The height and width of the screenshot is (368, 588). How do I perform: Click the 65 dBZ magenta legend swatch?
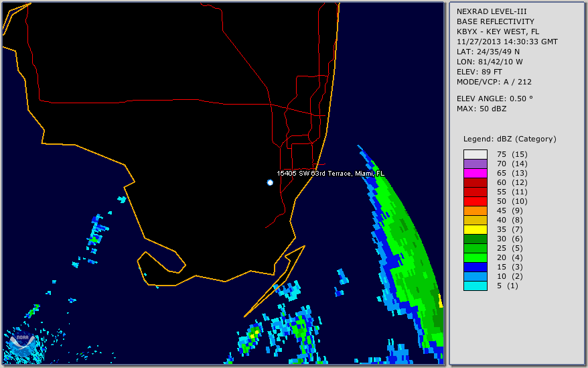point(475,173)
